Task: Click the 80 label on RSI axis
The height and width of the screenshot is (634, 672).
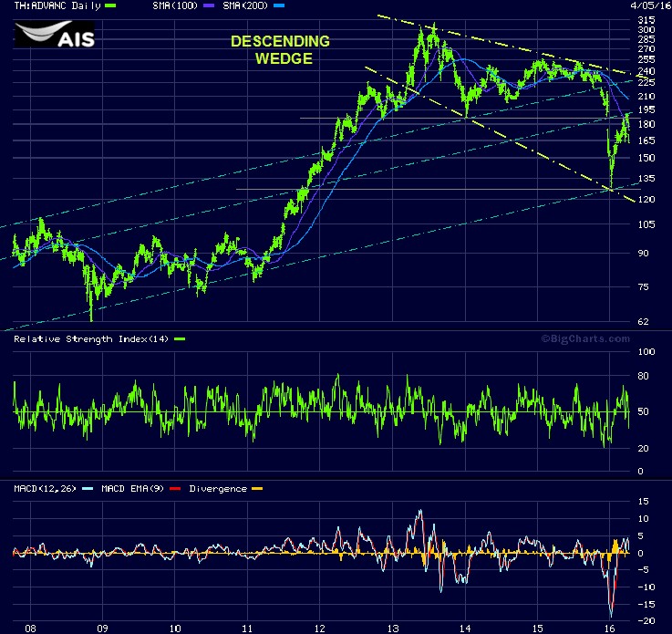Action: tap(644, 377)
